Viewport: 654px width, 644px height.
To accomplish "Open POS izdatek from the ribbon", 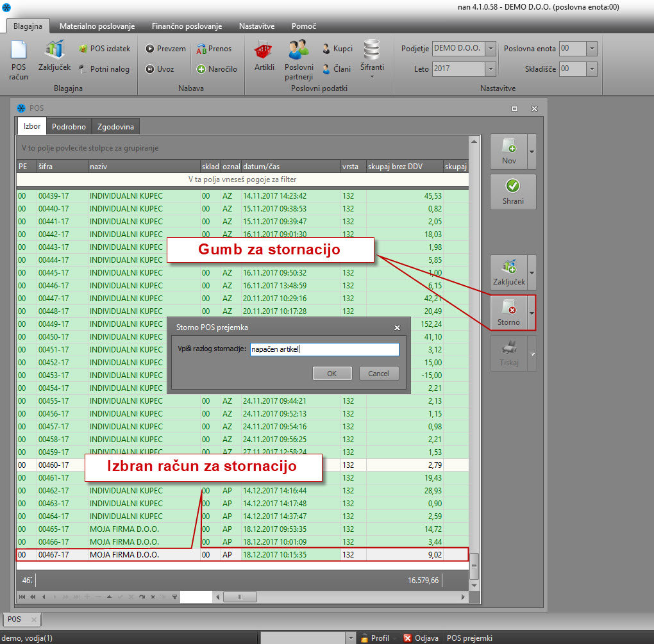I will click(105, 49).
